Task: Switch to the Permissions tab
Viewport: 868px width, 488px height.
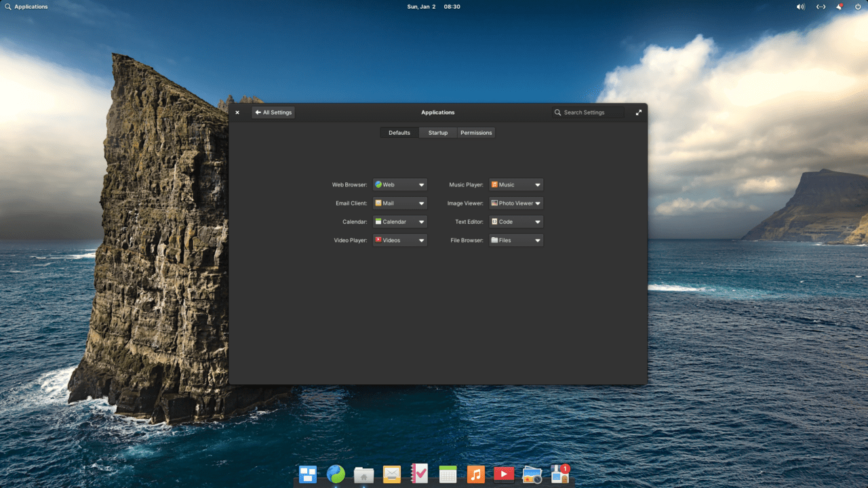Action: click(x=476, y=132)
